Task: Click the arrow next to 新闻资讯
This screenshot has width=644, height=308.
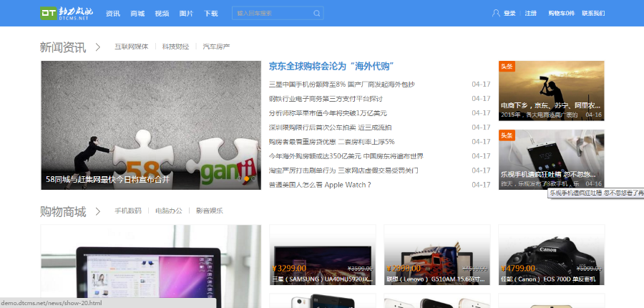Action: [x=98, y=47]
